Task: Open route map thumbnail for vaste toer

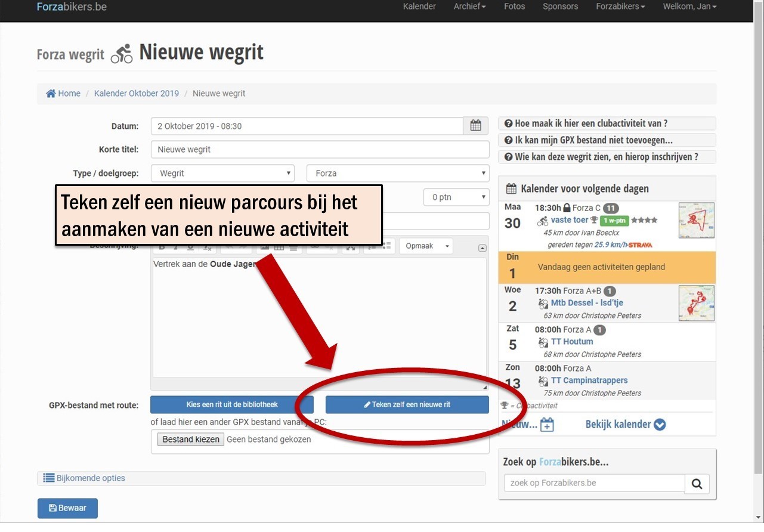Action: [697, 220]
